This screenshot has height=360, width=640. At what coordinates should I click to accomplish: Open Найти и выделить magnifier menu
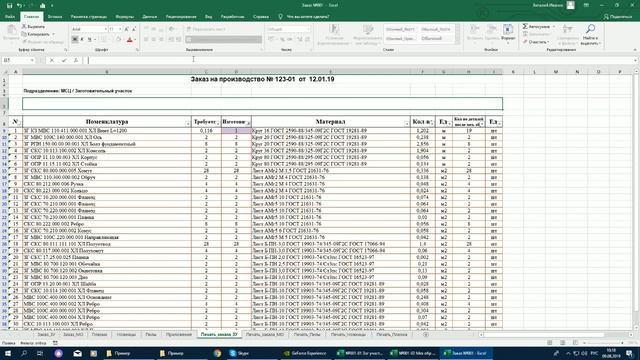(590, 34)
